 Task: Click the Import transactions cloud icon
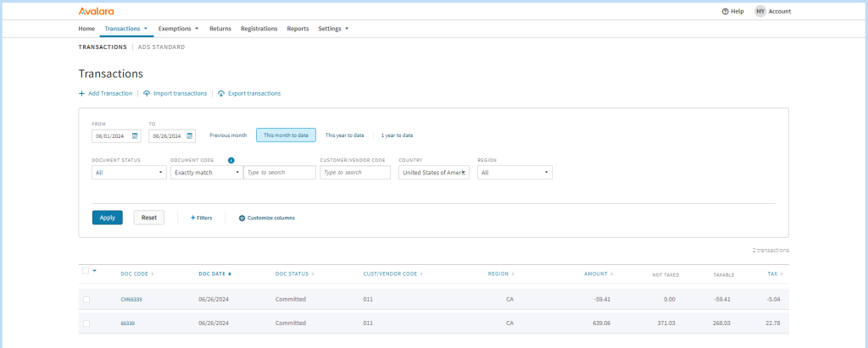[147, 93]
